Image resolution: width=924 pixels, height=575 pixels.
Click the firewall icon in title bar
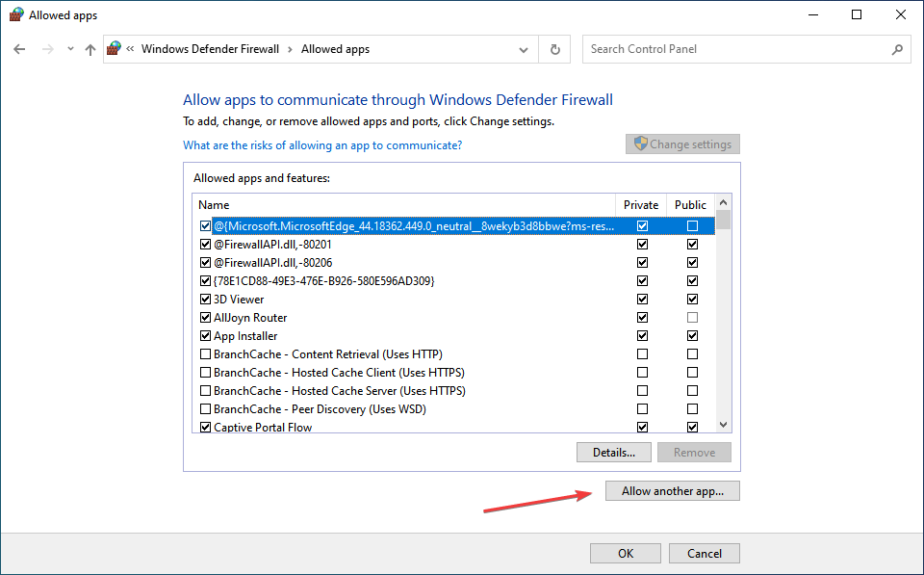[15, 14]
